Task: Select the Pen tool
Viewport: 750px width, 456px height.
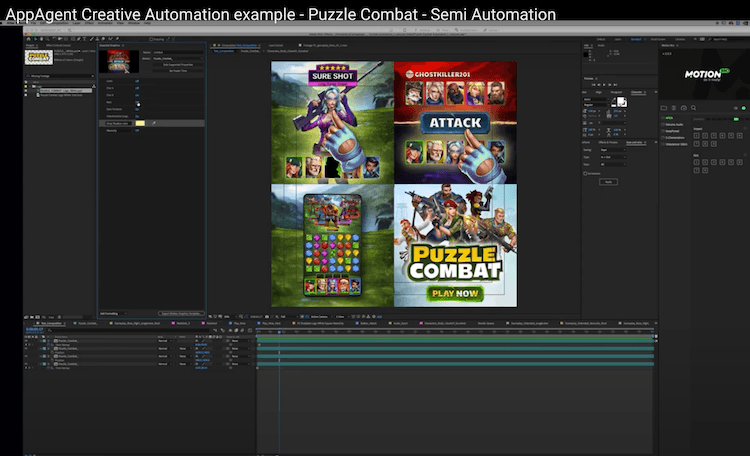Action: pos(78,39)
